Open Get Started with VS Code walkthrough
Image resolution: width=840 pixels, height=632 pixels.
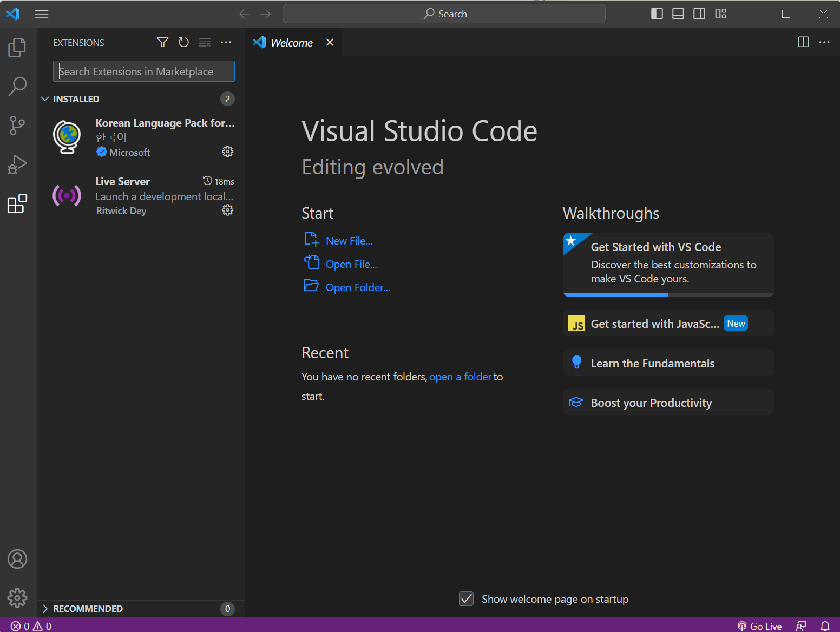click(668, 265)
